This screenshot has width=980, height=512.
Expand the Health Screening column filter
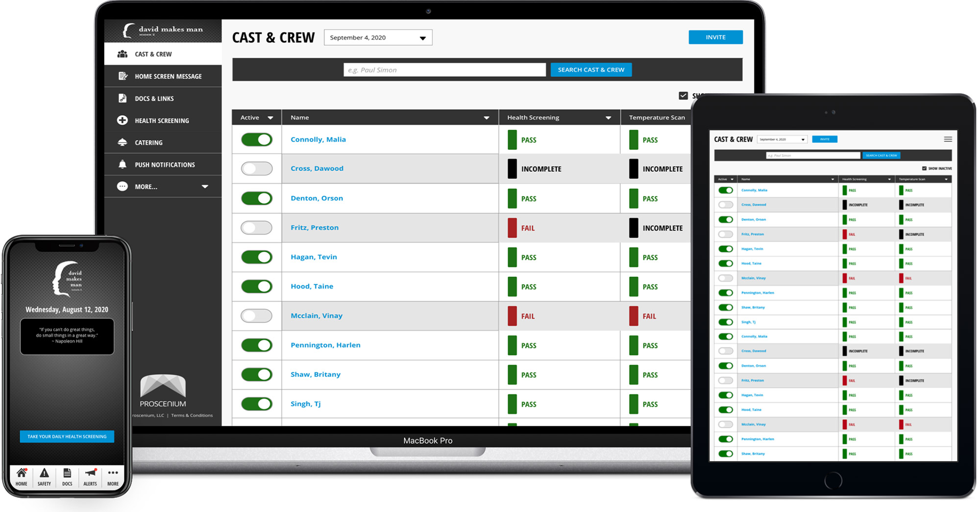[609, 117]
